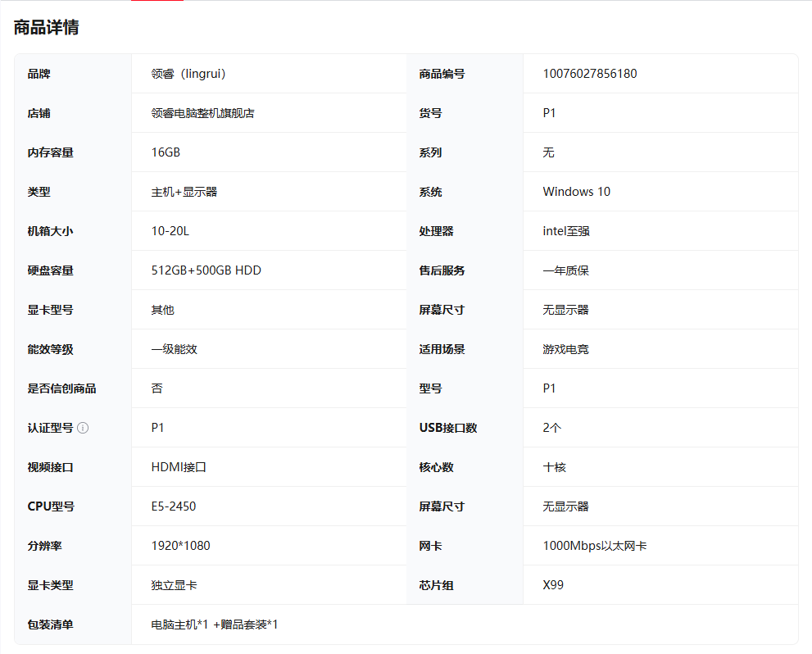This screenshot has width=812, height=654.
Task: Click the 游戏电竞 usage scenario value
Action: pyautogui.click(x=565, y=349)
